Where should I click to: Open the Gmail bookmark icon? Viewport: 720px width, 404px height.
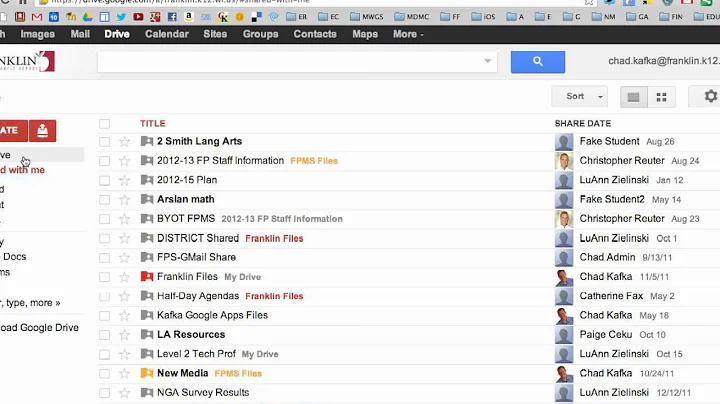click(x=37, y=17)
